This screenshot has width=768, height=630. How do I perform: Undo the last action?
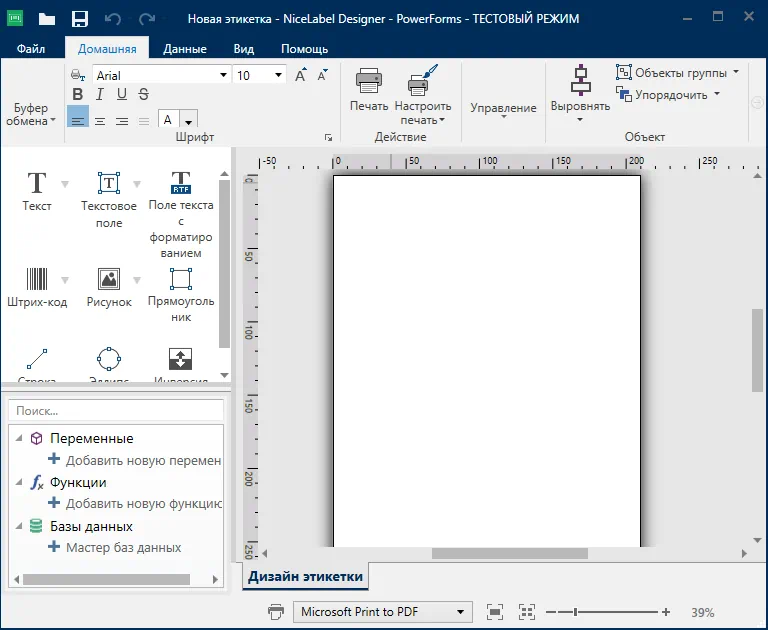pos(113,19)
